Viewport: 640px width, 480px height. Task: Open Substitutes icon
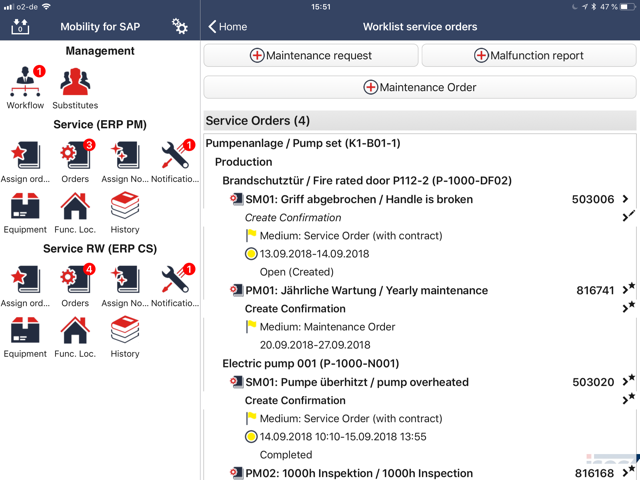75,87
